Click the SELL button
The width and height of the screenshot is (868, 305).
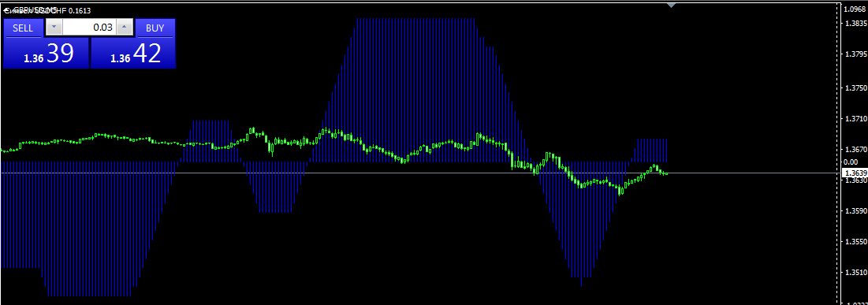click(23, 28)
